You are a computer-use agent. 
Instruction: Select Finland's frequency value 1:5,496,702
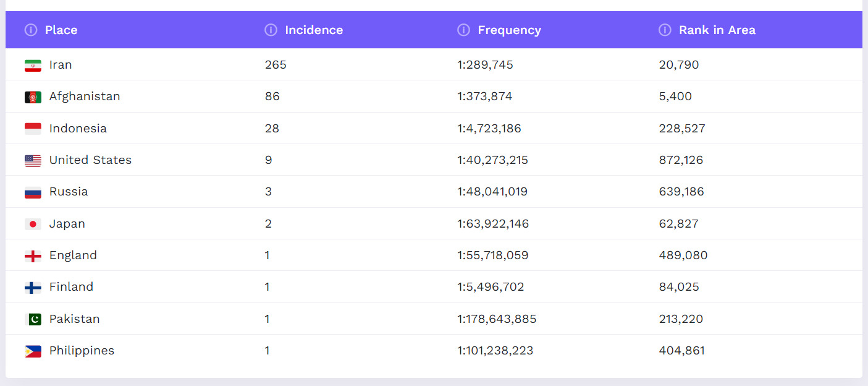[491, 287]
